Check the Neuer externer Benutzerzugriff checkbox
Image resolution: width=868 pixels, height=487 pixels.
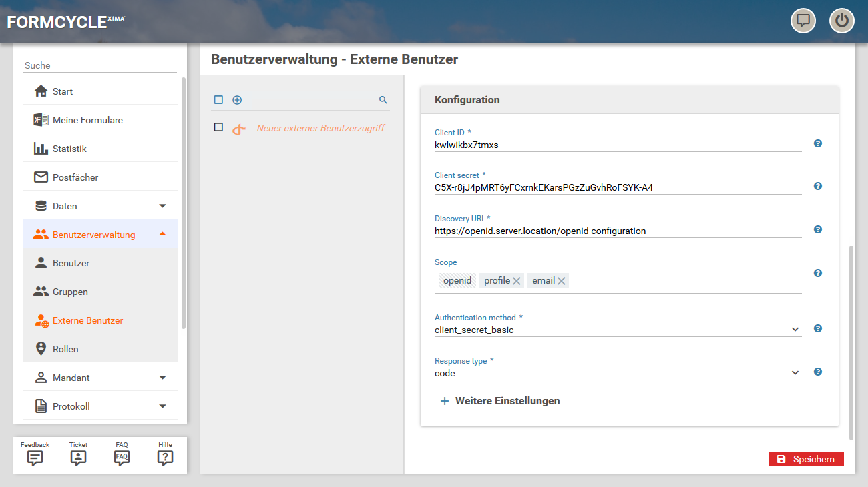pos(218,127)
